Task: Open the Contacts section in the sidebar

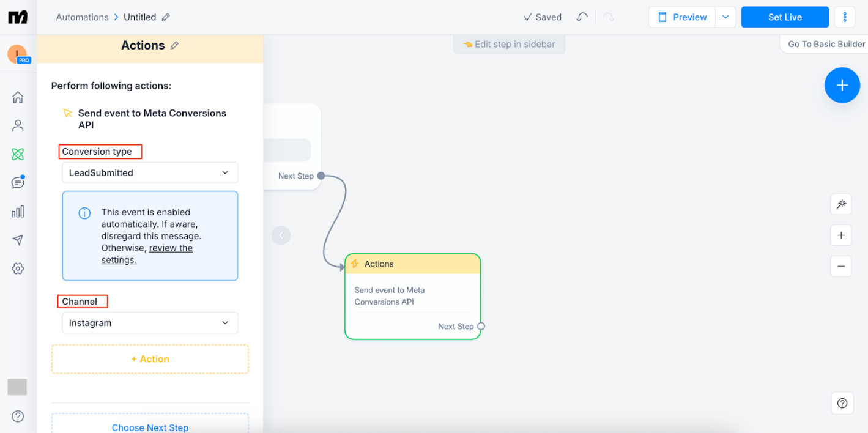Action: [18, 125]
